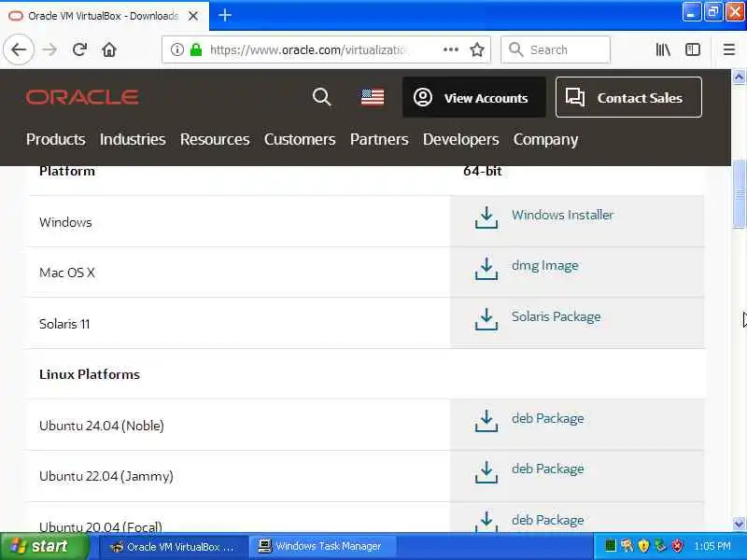The height and width of the screenshot is (560, 747).
Task: Click the Ubuntu 22.04 (Jammy) label
Action: pyautogui.click(x=106, y=476)
